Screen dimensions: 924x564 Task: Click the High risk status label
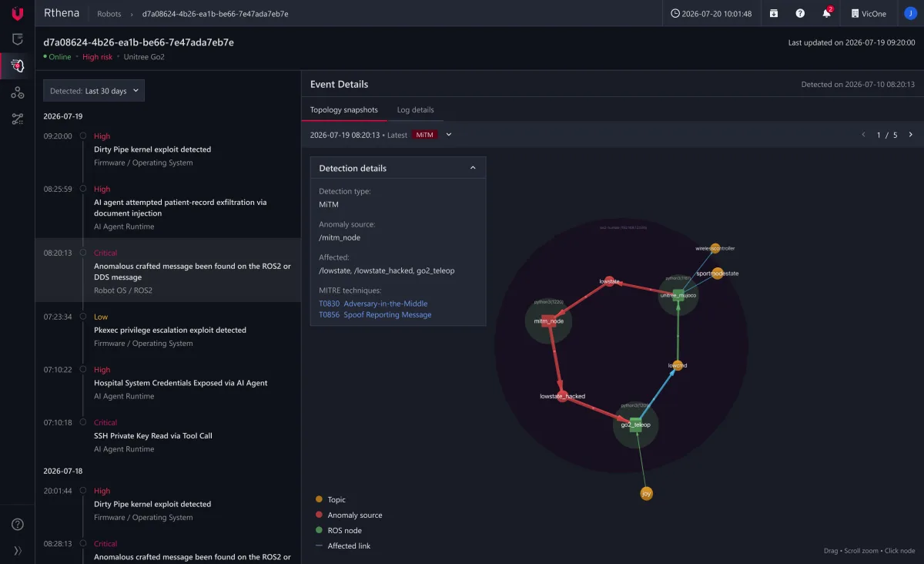point(97,57)
